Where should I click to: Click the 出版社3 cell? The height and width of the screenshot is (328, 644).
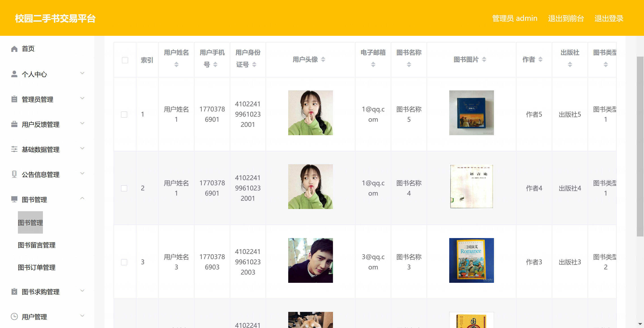point(570,262)
